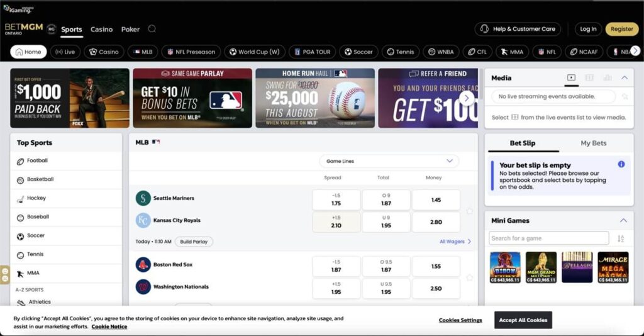The image size is (644, 336).
Task: Open the Live events pill
Action: point(65,52)
